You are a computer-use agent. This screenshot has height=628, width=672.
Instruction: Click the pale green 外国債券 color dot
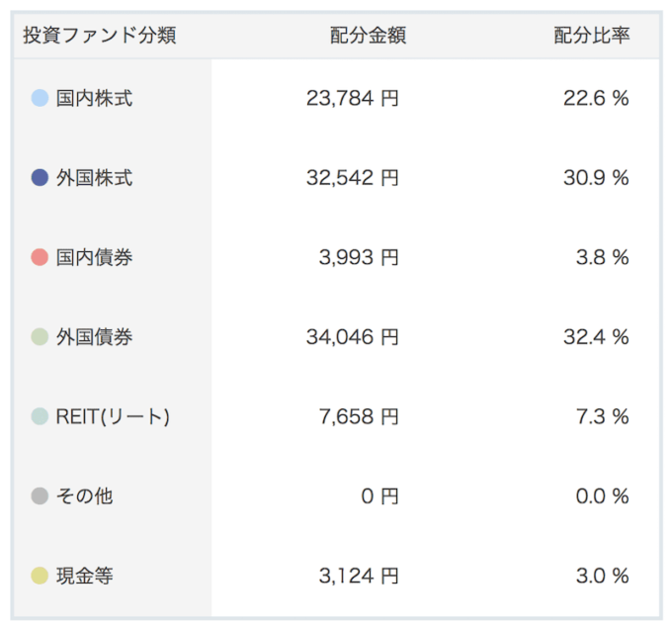40,336
